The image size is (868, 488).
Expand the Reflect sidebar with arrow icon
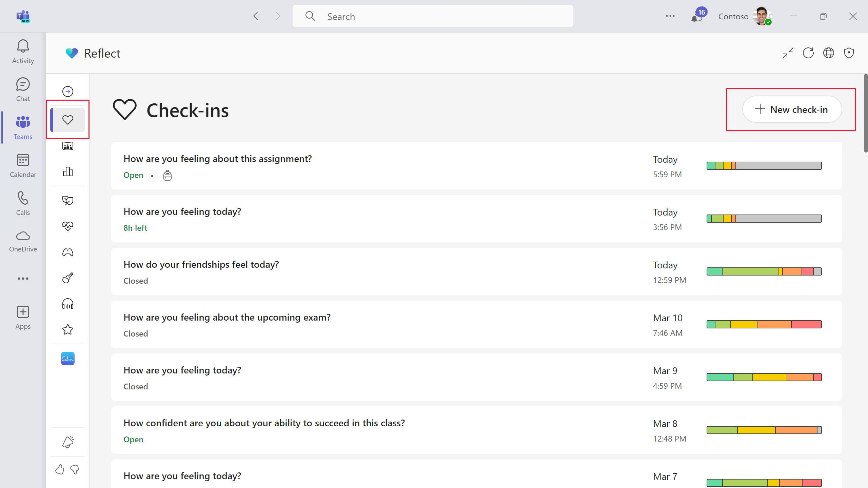[68, 91]
